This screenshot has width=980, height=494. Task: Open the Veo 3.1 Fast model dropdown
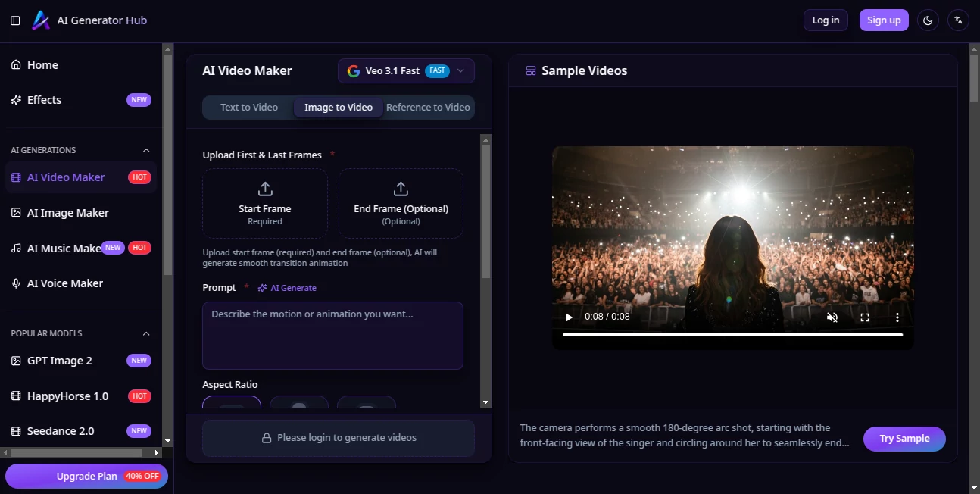click(406, 70)
